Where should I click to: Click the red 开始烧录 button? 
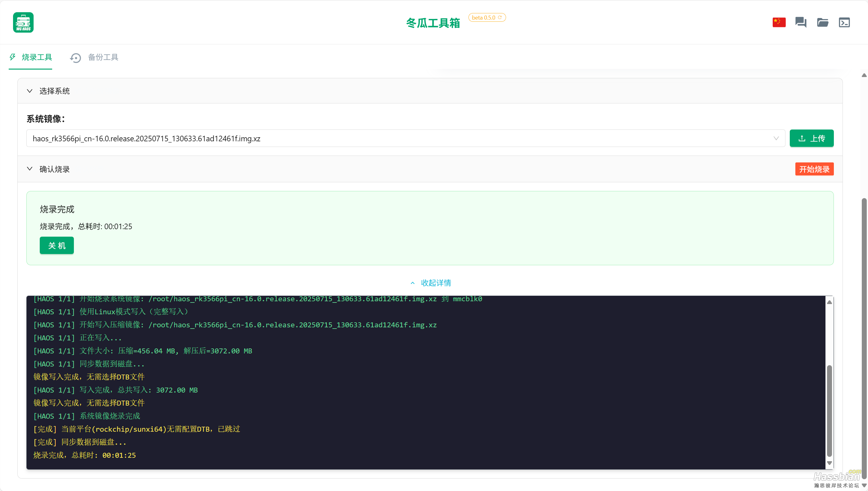pyautogui.click(x=814, y=169)
